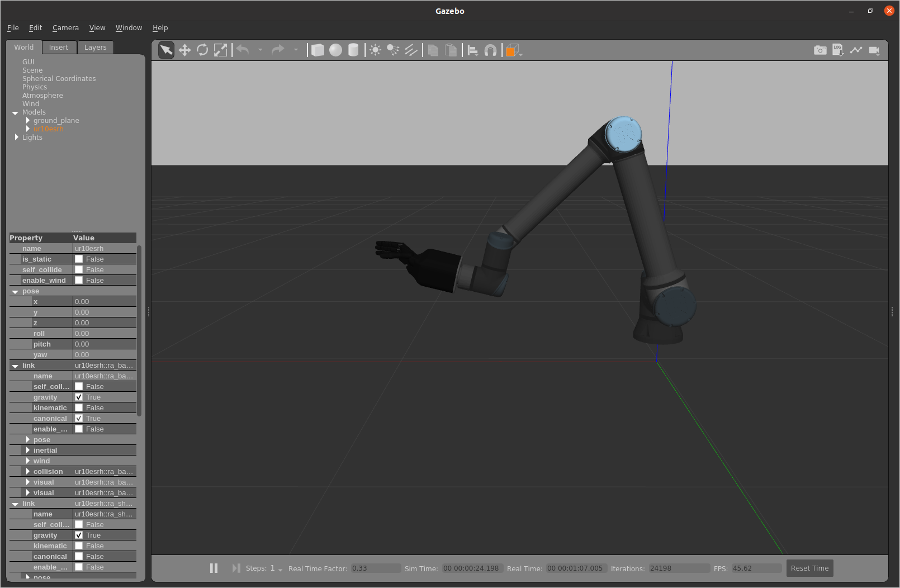Expand the ground_plane model tree
The image size is (900, 588).
click(28, 120)
